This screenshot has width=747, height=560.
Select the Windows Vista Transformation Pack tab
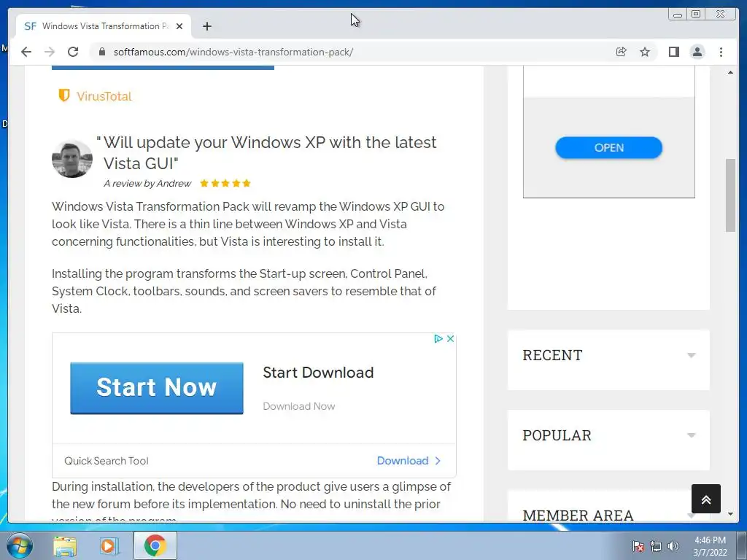pos(104,26)
